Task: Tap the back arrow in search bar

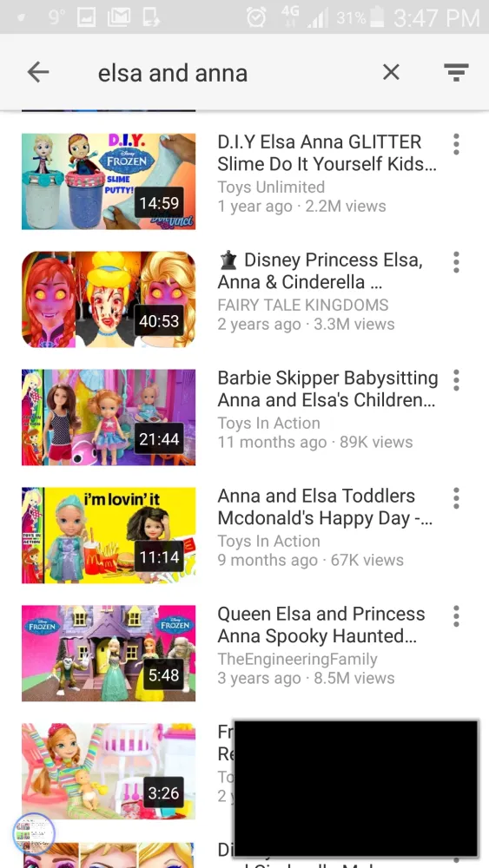Action: tap(38, 72)
